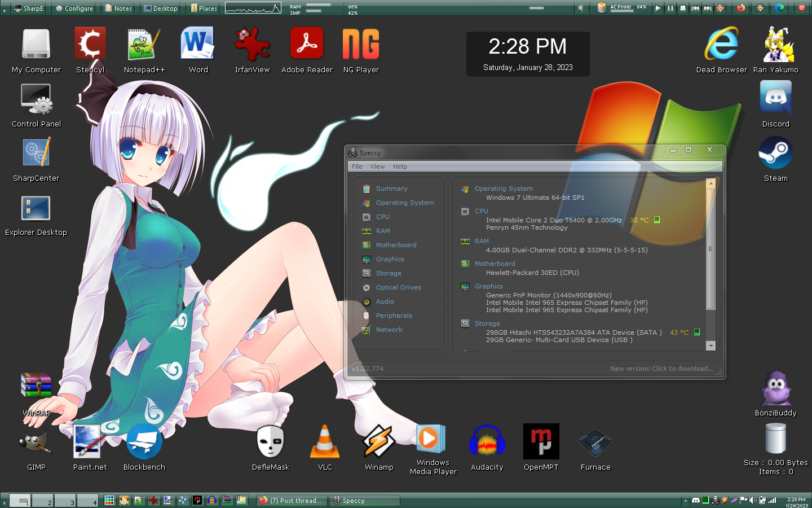This screenshot has height=508, width=812.
Task: Select the Summary section in Speccy sidebar
Action: point(391,189)
